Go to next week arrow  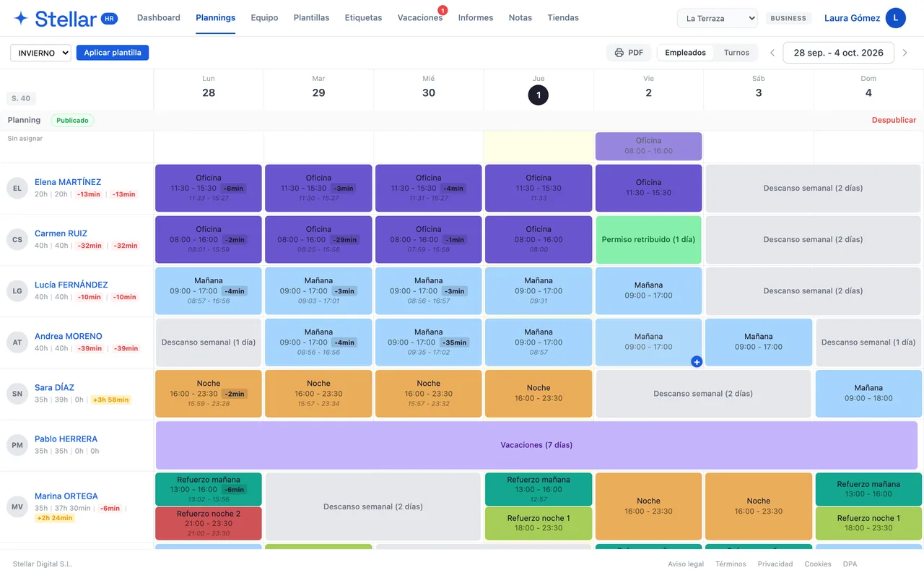905,53
